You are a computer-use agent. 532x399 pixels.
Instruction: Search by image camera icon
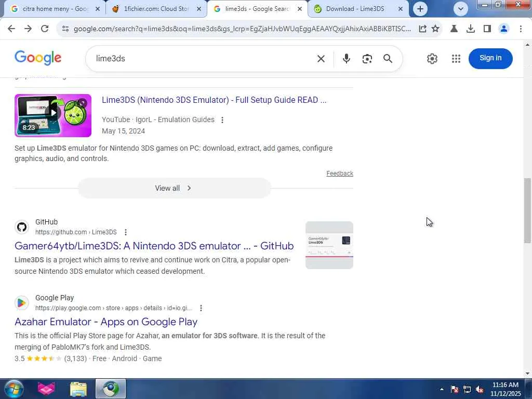tap(367, 59)
